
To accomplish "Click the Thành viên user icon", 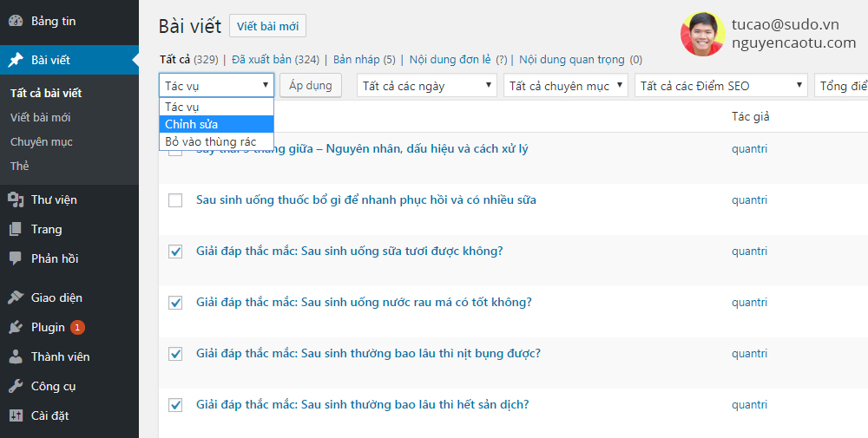I will coord(16,356).
